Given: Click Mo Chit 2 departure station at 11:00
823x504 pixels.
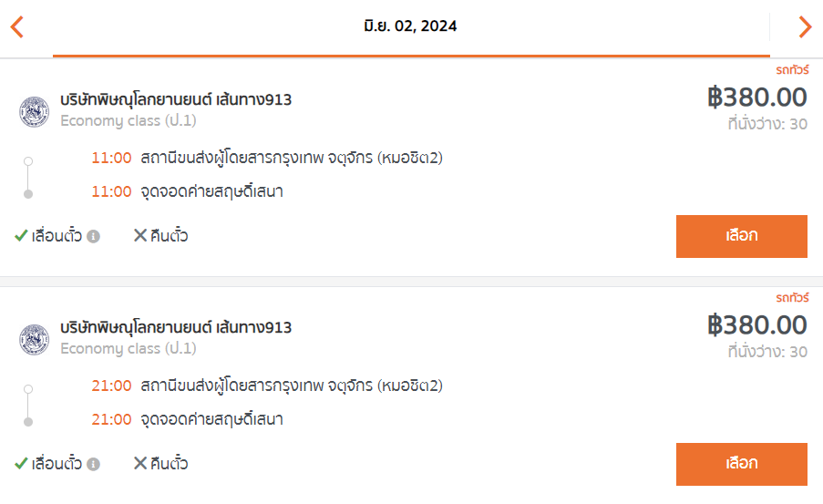Looking at the screenshot, I should (x=292, y=158).
